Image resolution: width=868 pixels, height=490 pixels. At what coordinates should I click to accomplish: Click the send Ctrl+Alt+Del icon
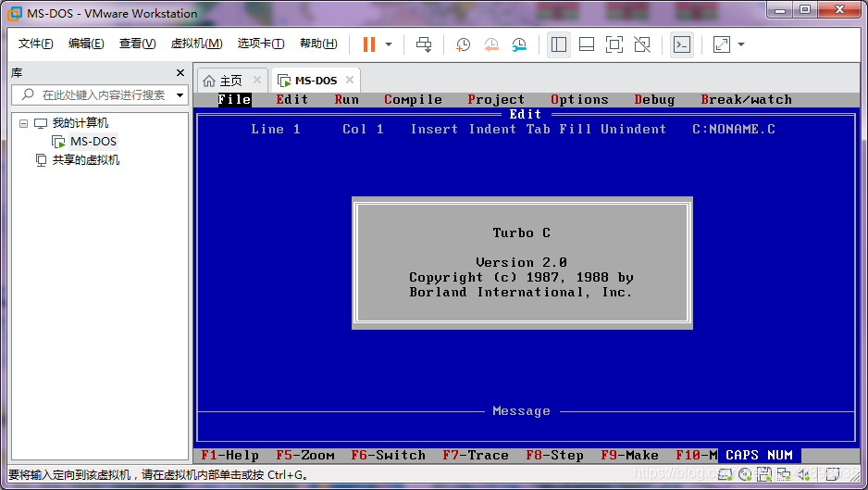coord(424,44)
